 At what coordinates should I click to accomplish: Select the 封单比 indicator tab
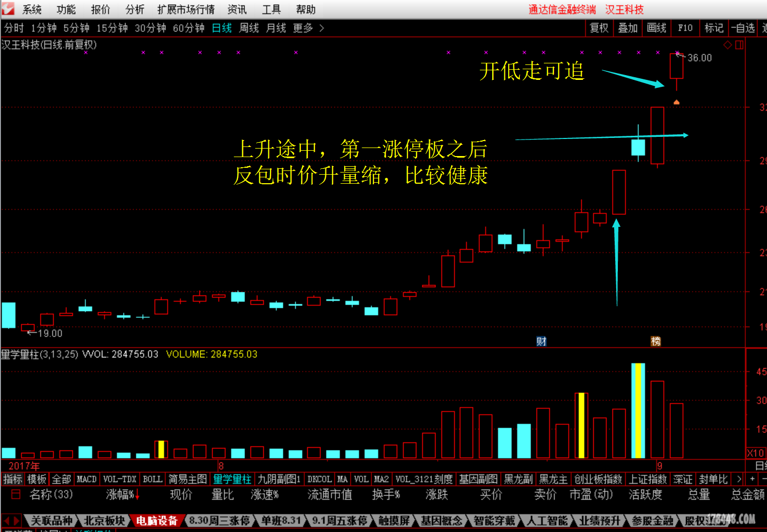coord(713,479)
